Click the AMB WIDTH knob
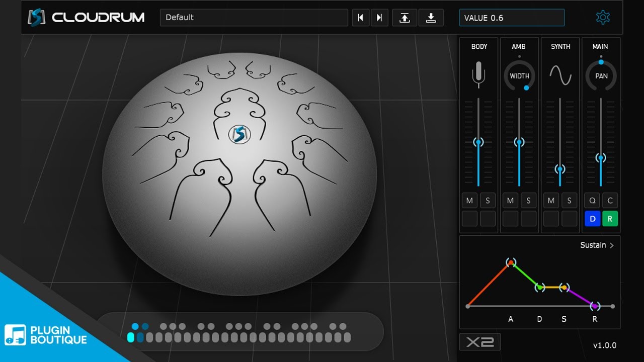This screenshot has height=362, width=644. pyautogui.click(x=519, y=76)
